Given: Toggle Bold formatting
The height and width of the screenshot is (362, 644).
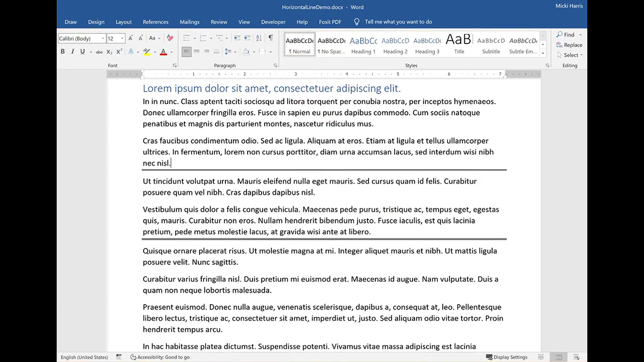Looking at the screenshot, I should coord(63,52).
